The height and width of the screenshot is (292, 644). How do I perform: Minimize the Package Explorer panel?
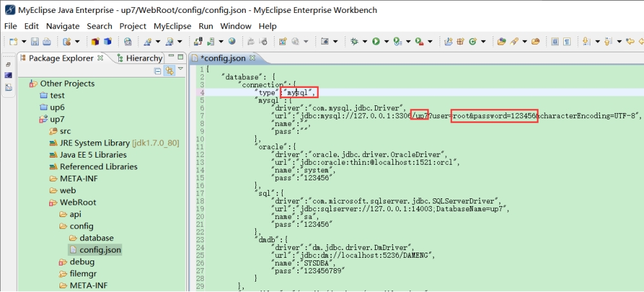point(171,57)
